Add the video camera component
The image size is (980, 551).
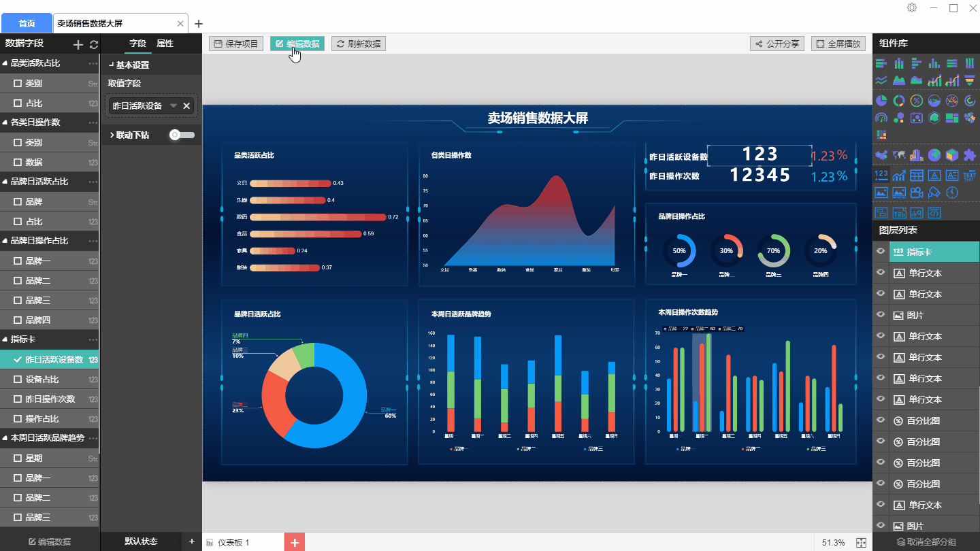click(917, 193)
